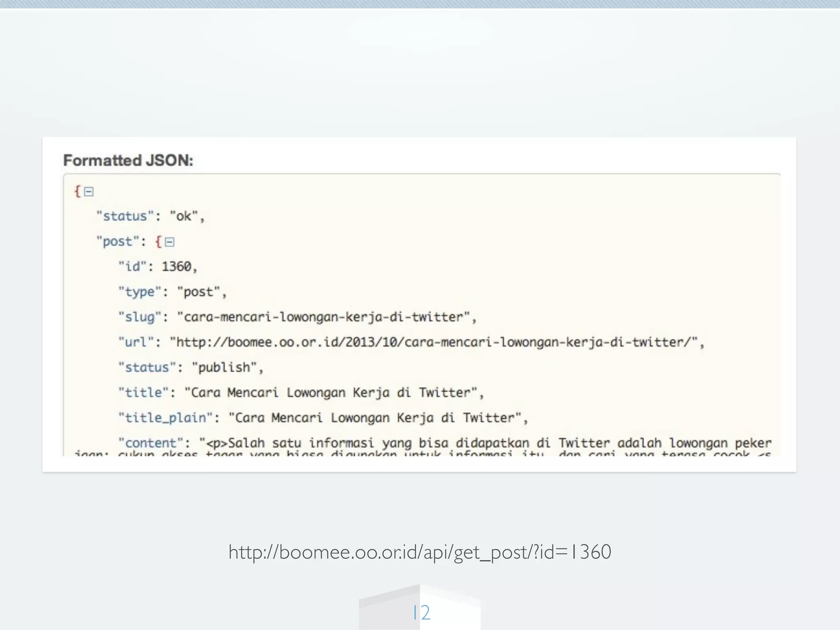
Task: Collapse the "post" object
Action: coord(169,242)
